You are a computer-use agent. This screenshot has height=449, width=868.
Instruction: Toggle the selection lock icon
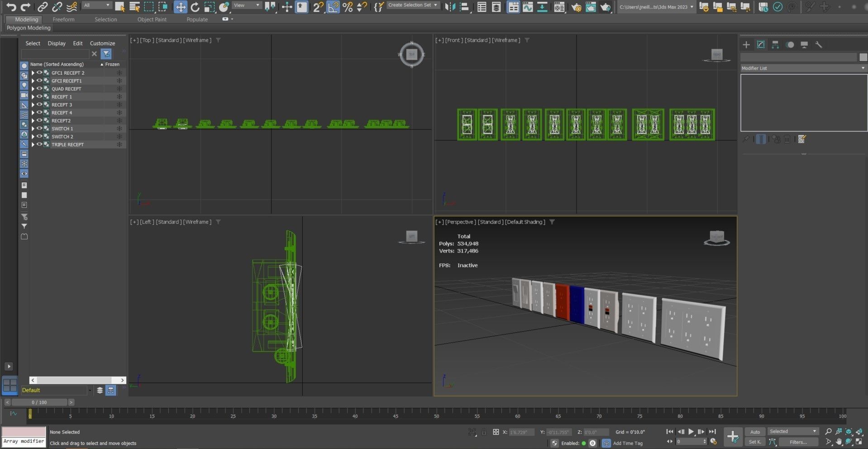(x=484, y=432)
